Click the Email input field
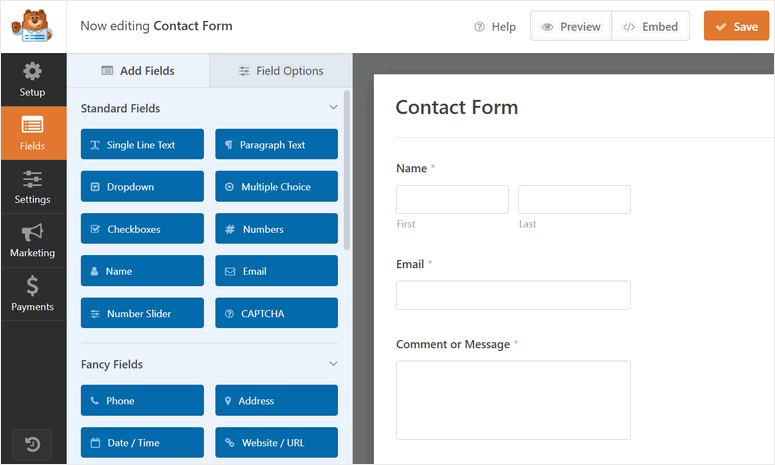The image size is (775, 465). [x=513, y=295]
